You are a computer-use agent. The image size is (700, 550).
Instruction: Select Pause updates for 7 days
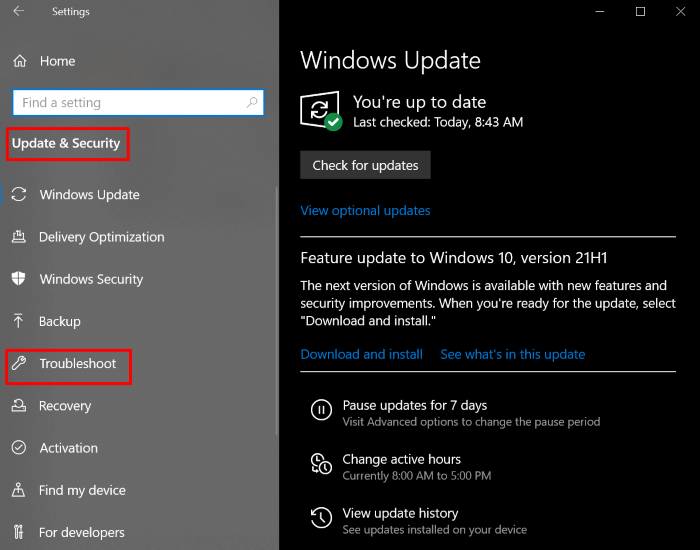click(414, 406)
